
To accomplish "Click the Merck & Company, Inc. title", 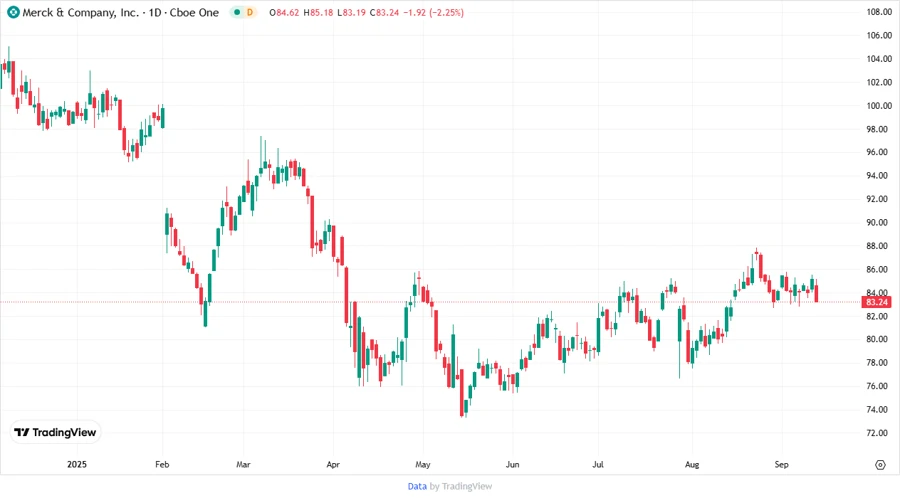I will [80, 12].
